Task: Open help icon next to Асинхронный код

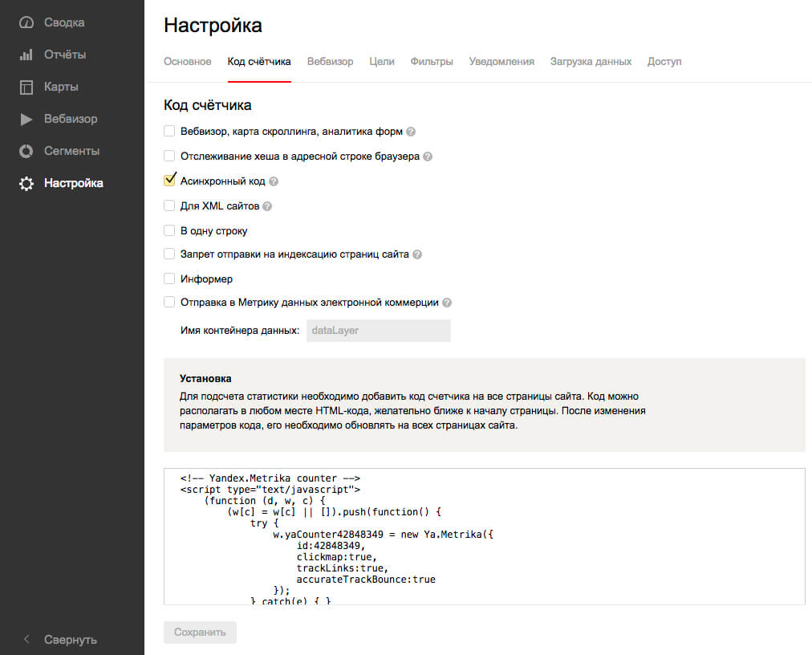Action: tap(274, 181)
